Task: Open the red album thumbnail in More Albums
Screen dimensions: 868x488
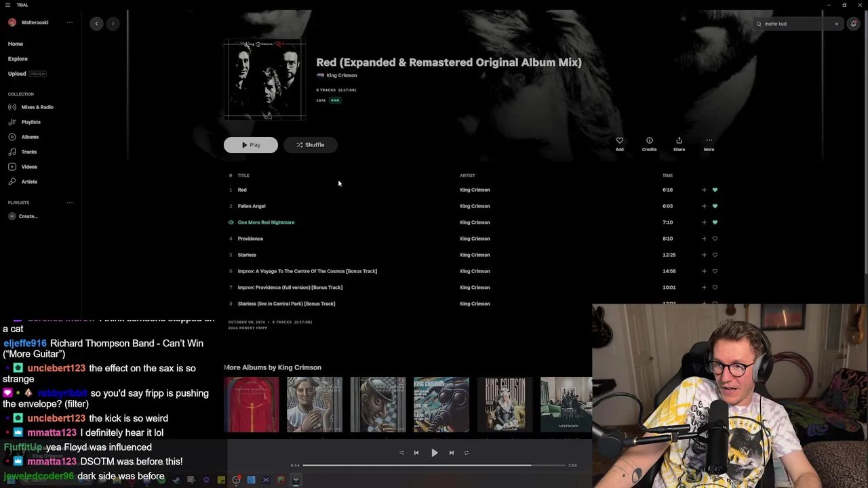Action: [252, 405]
